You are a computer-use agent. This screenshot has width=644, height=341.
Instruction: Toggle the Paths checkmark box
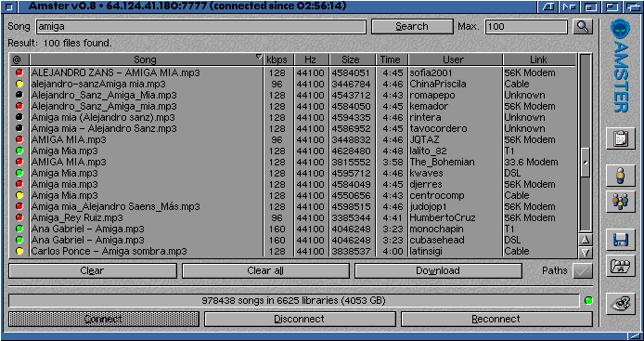point(583,270)
